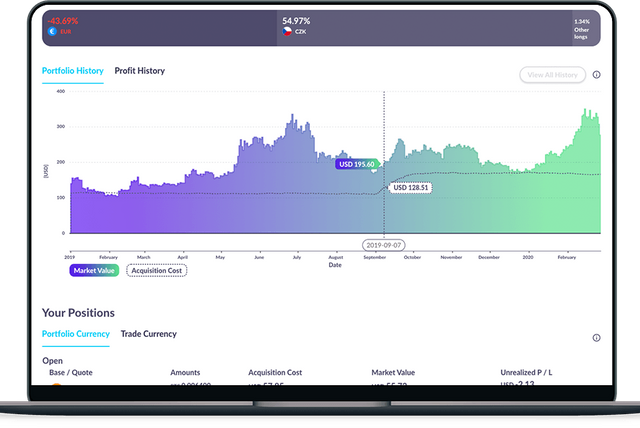Screen dimensions: 640x428
Task: Click the Market Value column header
Action: [393, 373]
